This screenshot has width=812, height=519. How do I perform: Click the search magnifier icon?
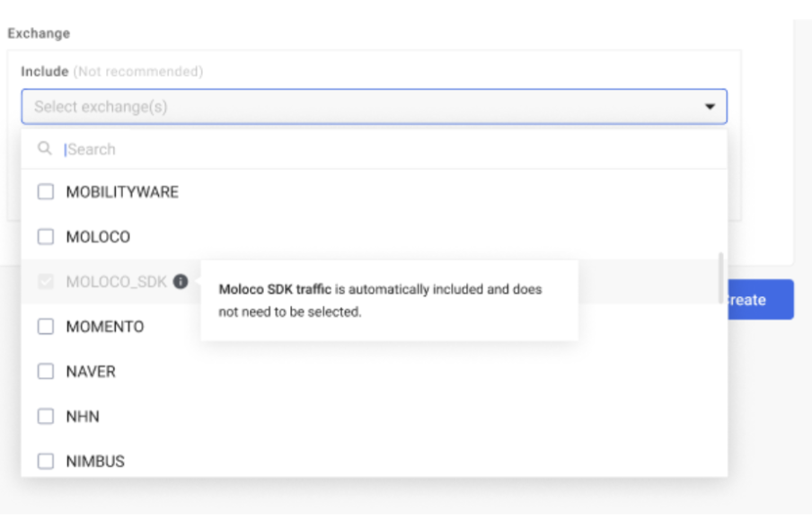click(x=45, y=148)
